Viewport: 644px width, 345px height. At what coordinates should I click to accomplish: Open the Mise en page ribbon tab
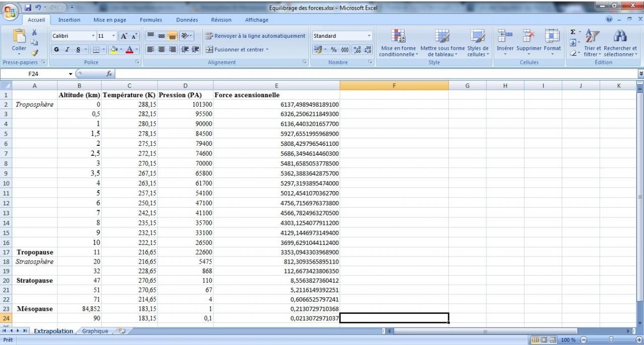[x=110, y=20]
